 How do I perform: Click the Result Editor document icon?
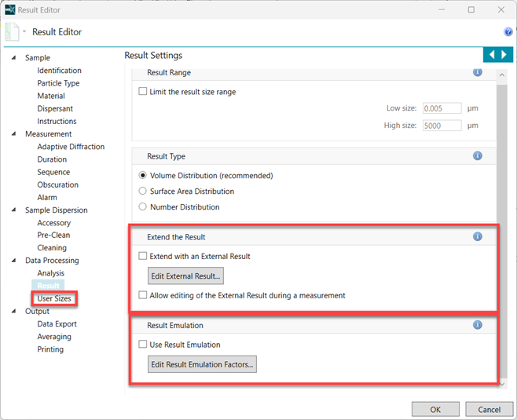pos(12,32)
